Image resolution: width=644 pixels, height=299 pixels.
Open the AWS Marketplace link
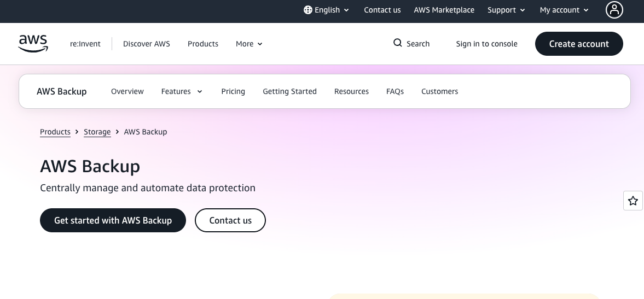444,10
